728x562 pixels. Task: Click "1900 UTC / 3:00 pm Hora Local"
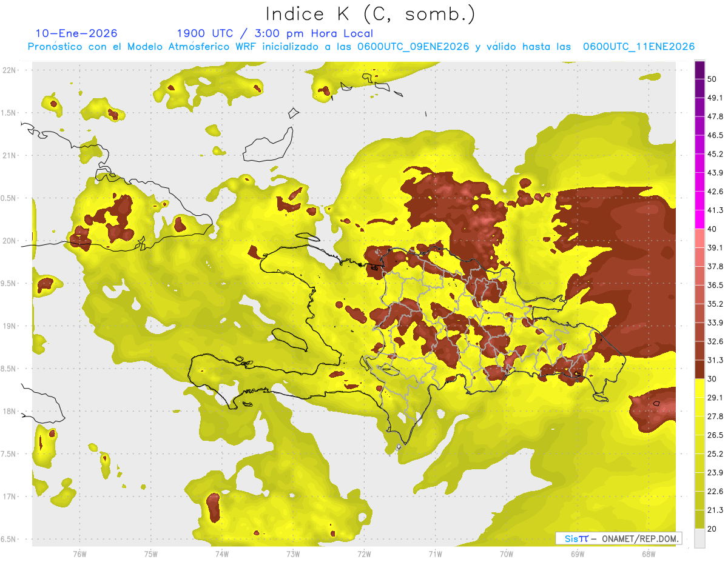click(275, 33)
